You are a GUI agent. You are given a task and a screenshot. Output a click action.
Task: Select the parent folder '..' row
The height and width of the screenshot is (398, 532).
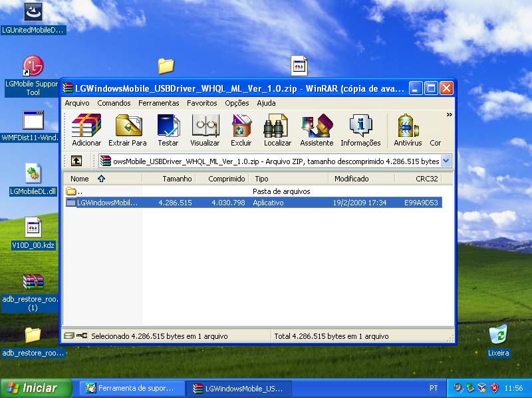click(254, 191)
